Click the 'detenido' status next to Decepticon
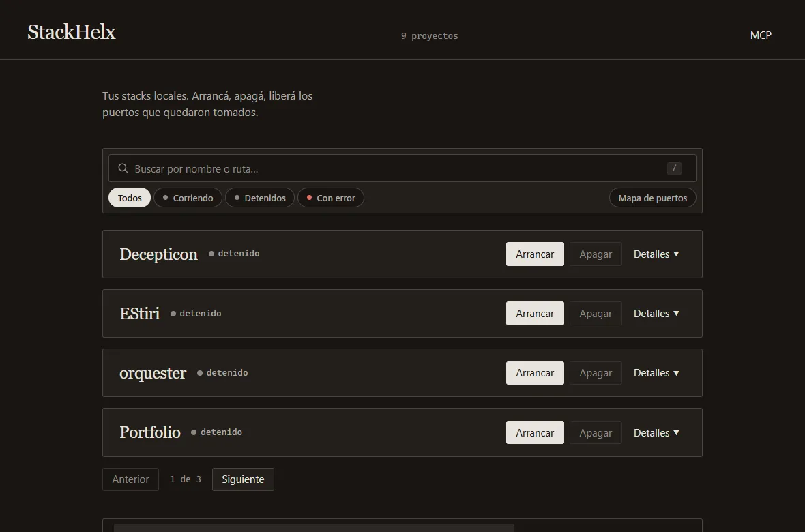 click(x=234, y=254)
